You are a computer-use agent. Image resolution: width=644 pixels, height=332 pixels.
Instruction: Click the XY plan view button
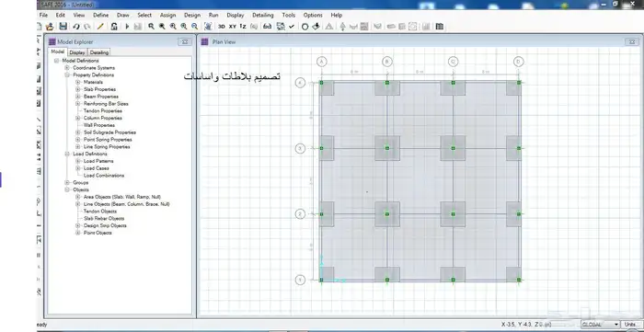(x=233, y=27)
